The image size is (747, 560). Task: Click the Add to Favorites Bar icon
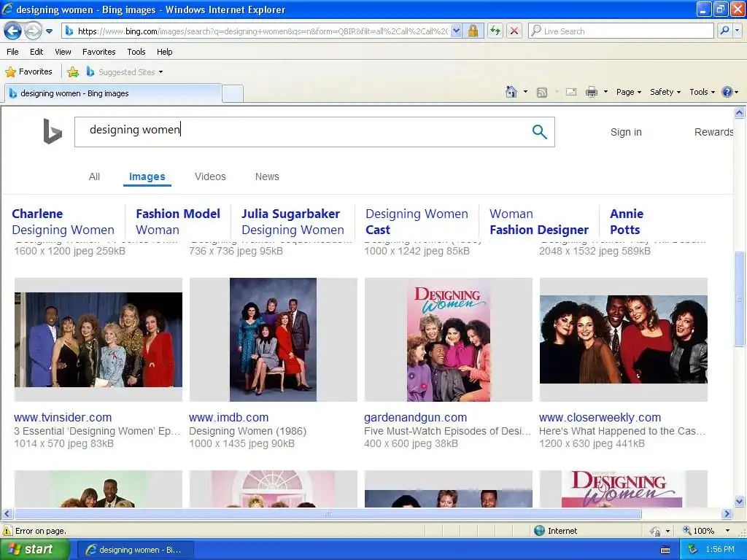73,72
